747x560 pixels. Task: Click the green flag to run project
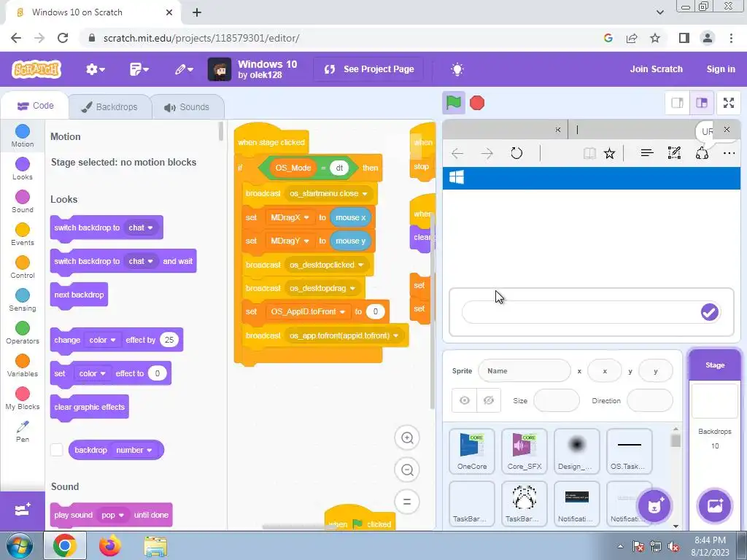click(x=454, y=103)
